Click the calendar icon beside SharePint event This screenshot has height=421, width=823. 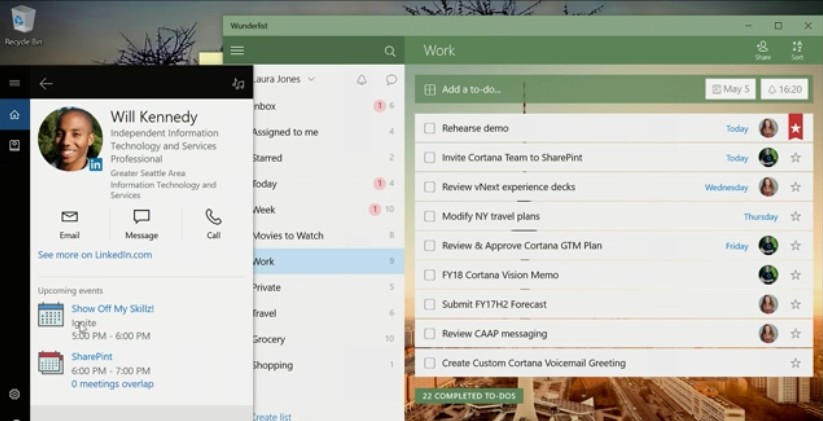pyautogui.click(x=51, y=363)
